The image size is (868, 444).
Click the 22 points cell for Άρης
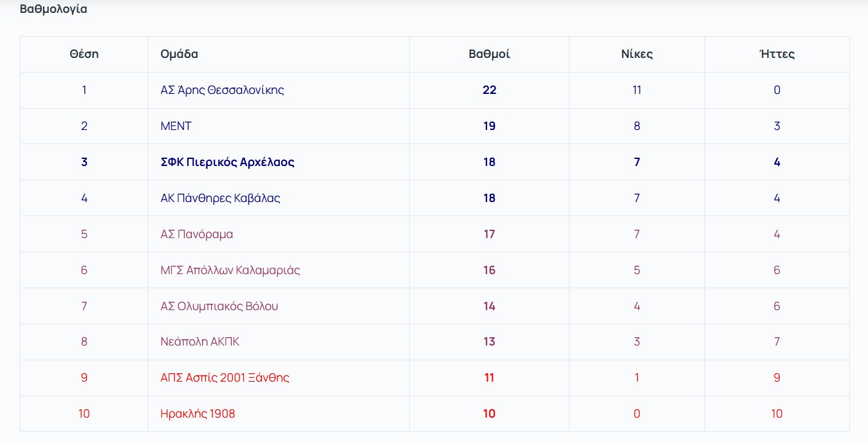tap(489, 90)
